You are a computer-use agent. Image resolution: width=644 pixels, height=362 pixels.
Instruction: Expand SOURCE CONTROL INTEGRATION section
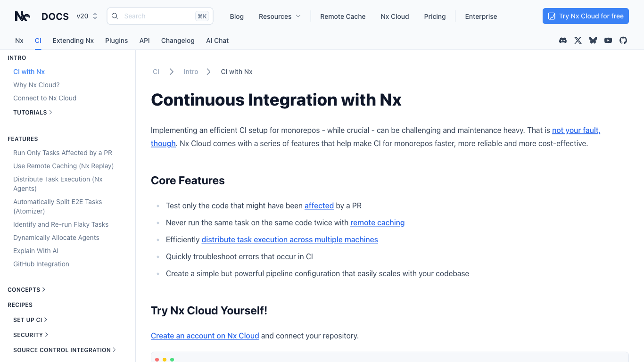tap(65, 350)
